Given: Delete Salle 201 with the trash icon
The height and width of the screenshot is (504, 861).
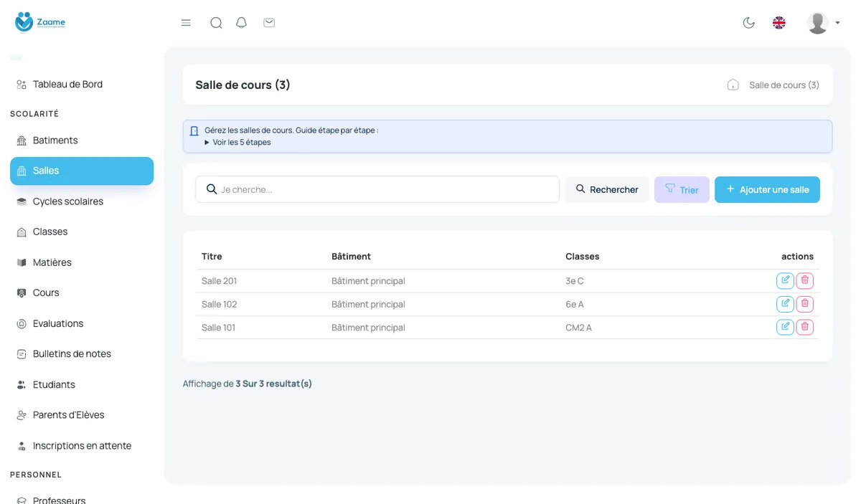Looking at the screenshot, I should coord(805,280).
